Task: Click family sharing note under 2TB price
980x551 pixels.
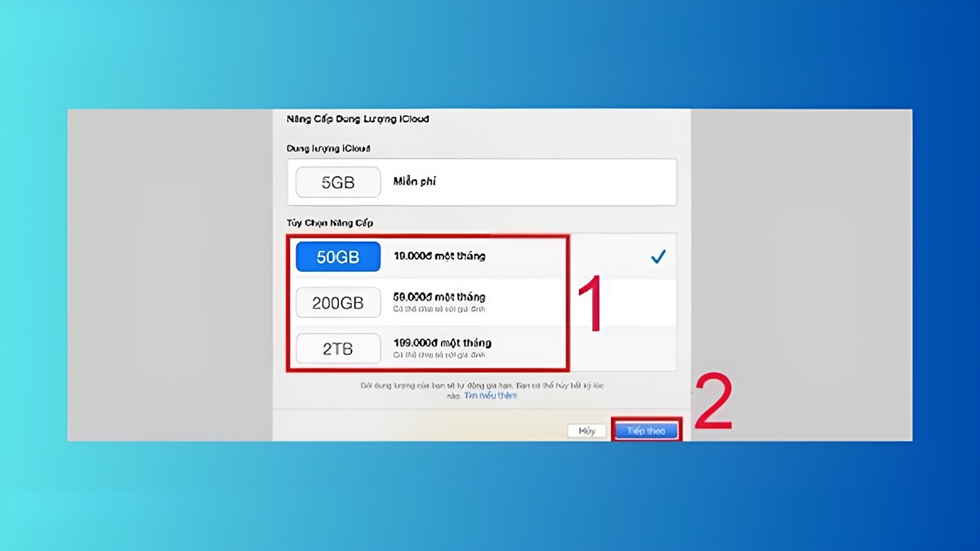Action: click(439, 355)
